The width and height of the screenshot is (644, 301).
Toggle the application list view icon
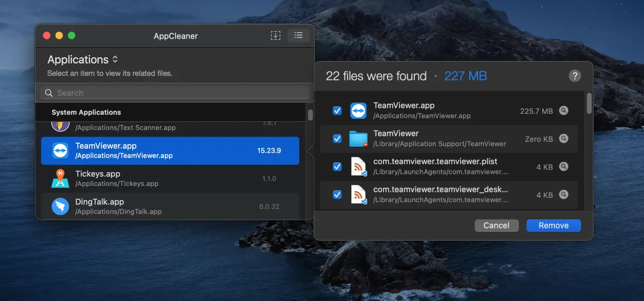tap(298, 36)
